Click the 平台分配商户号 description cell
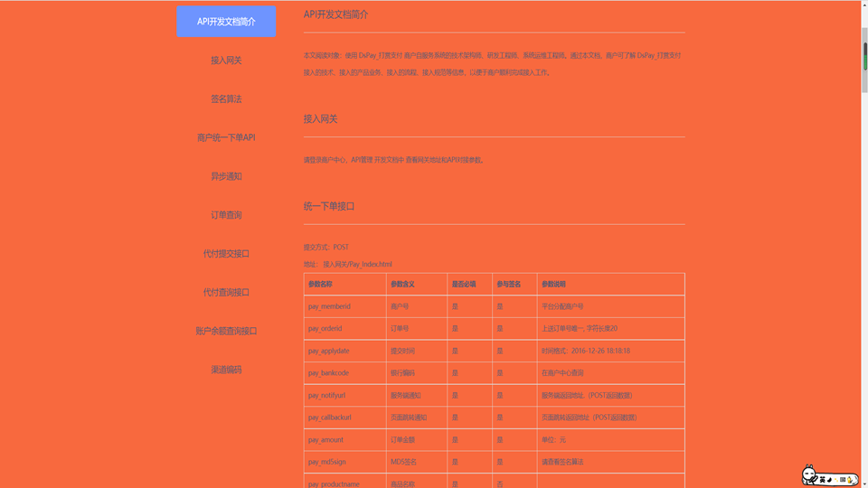The width and height of the screenshot is (868, 488). pyautogui.click(x=610, y=306)
